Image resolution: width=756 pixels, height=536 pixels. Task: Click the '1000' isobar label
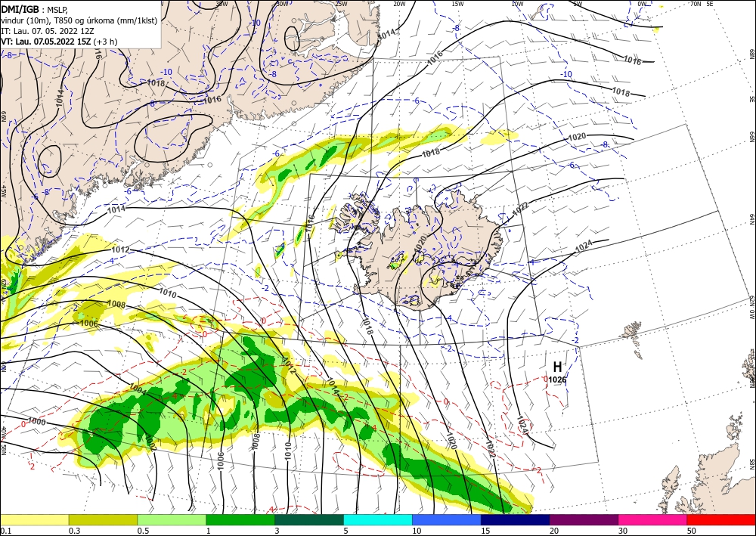(36, 422)
